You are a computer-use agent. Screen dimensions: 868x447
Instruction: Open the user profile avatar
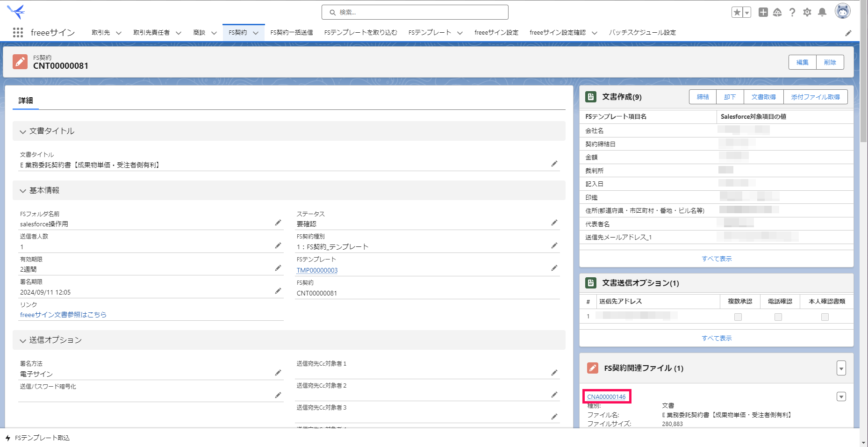(x=843, y=11)
